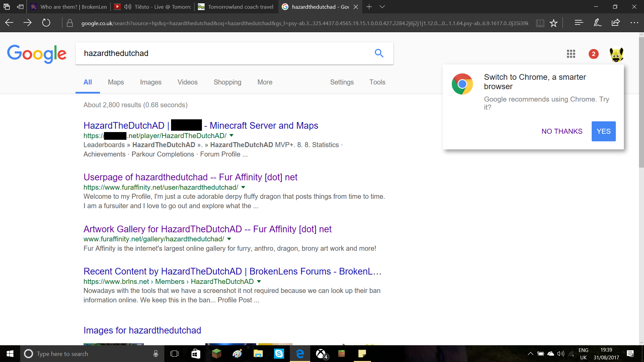Open the Tomorrowland coach travel tab
644x362 pixels.
click(x=236, y=7)
